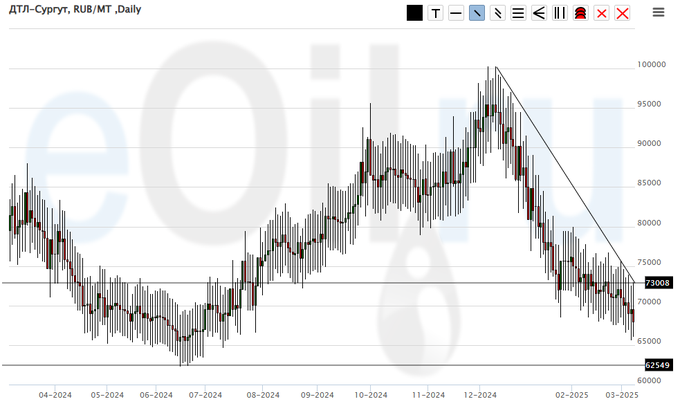Click the large red X clear-all icon
This screenshot has height=406, width=680.
(x=622, y=13)
